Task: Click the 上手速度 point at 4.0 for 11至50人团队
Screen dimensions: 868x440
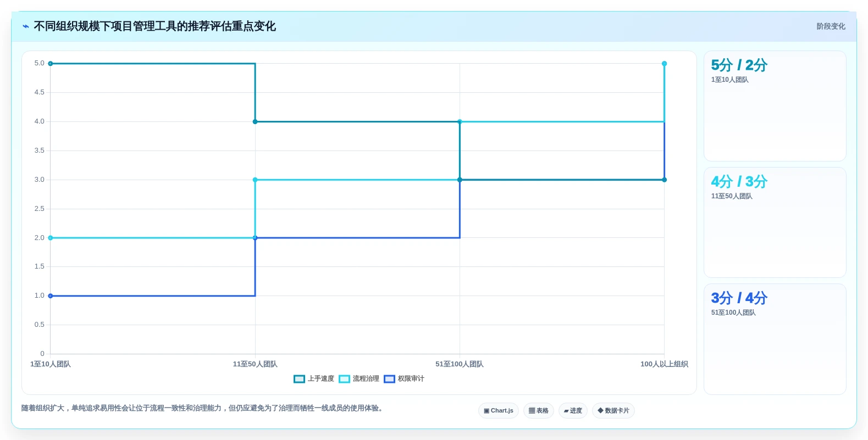Action: [x=255, y=122]
